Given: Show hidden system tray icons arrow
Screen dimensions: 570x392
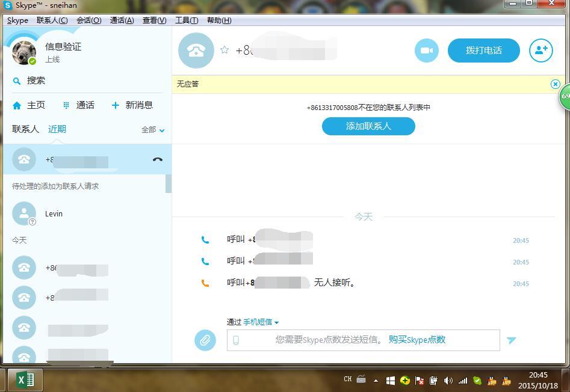Looking at the screenshot, I should tap(376, 381).
